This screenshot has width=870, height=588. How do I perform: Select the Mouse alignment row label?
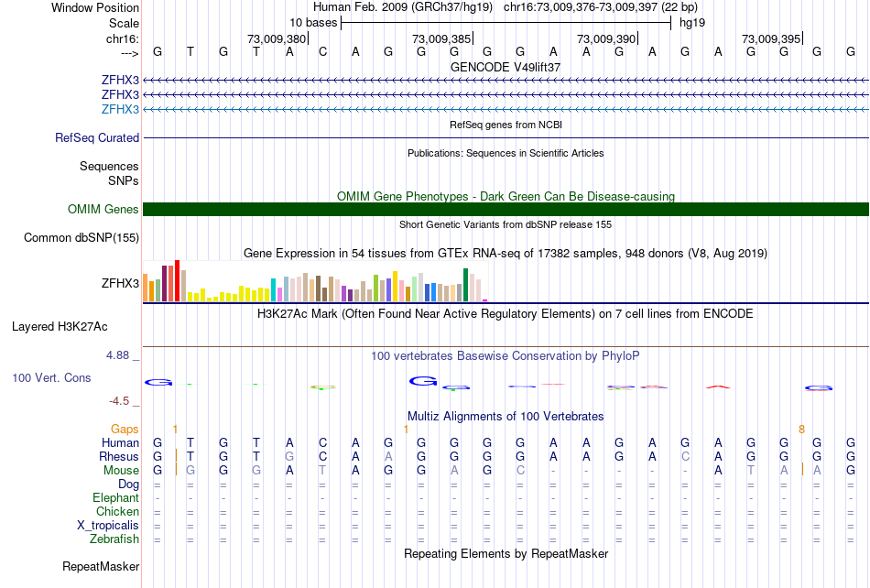(121, 471)
